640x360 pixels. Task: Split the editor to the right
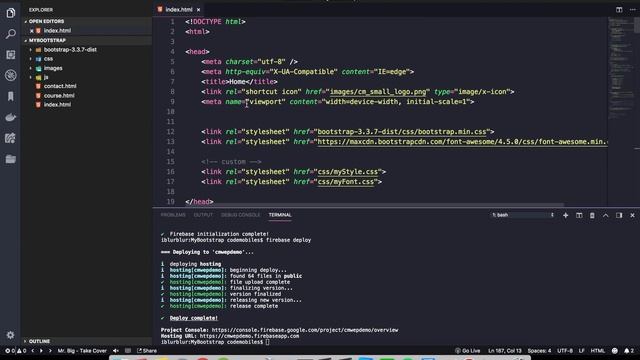[x=619, y=9]
